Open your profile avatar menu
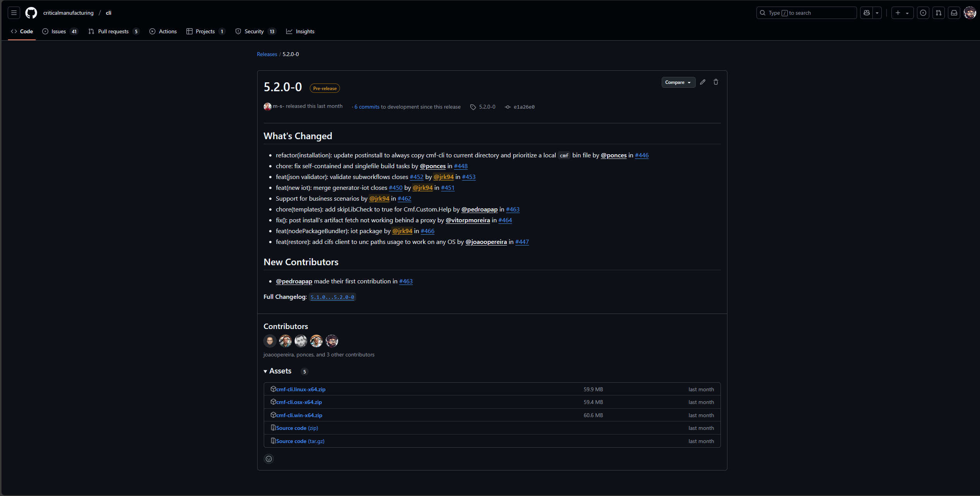 [970, 12]
